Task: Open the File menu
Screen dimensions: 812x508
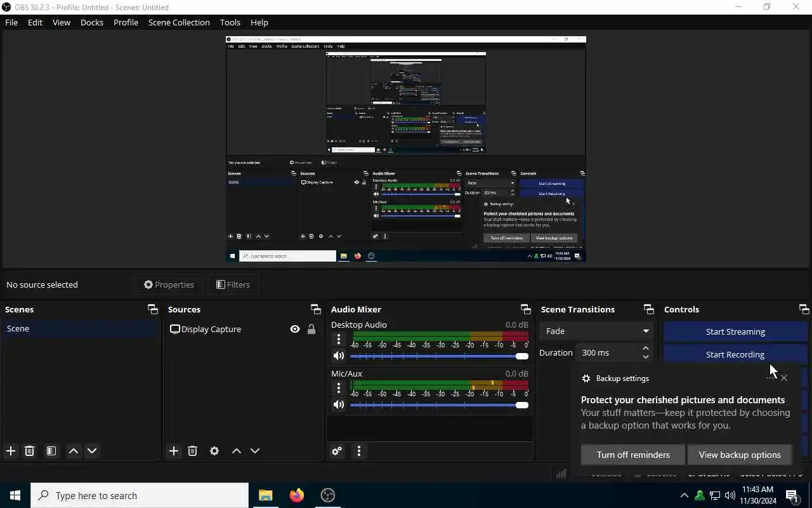Action: click(x=11, y=22)
